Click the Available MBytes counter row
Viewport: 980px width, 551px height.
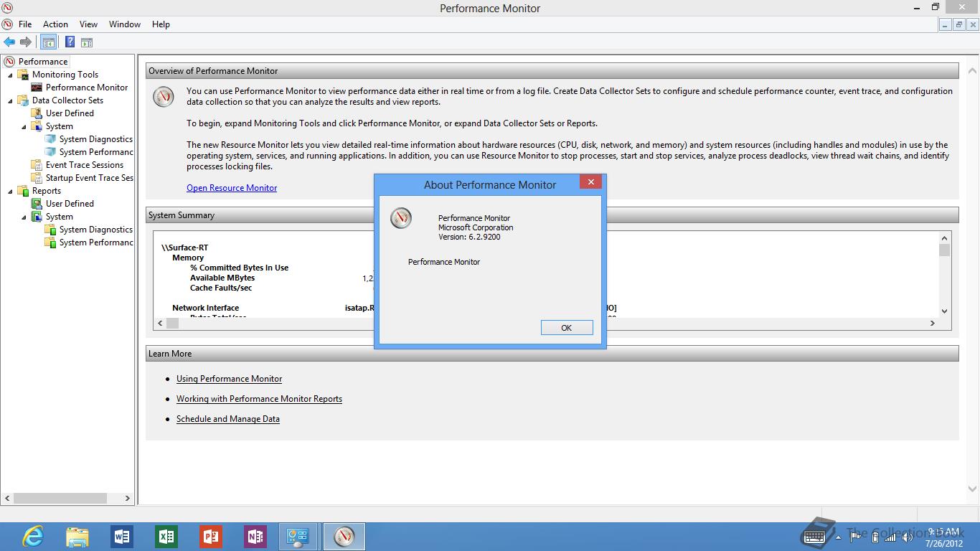coord(222,278)
